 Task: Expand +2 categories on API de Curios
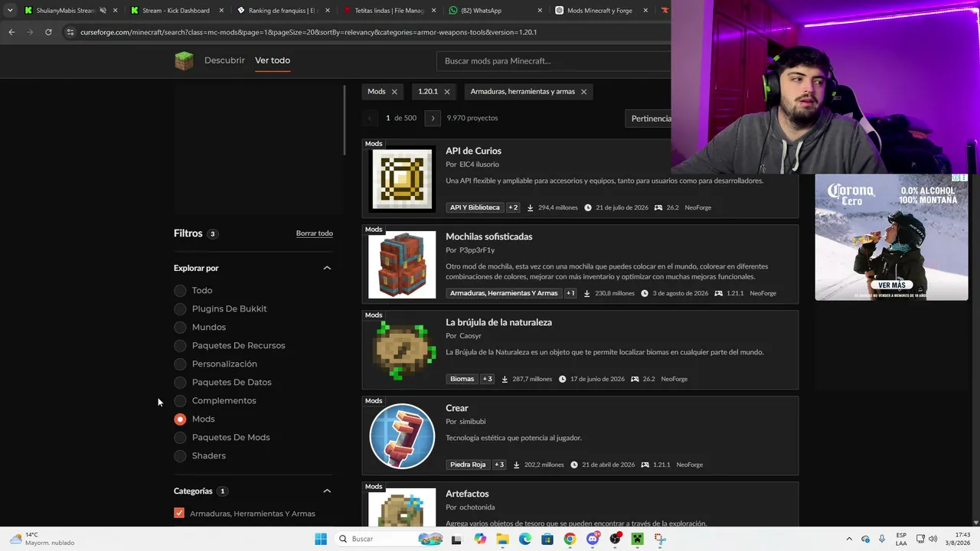click(x=513, y=207)
